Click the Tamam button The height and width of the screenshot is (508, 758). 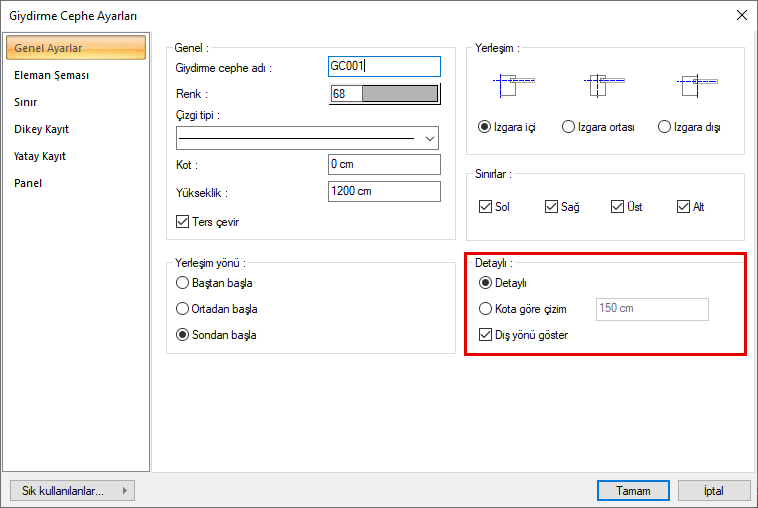(x=633, y=491)
